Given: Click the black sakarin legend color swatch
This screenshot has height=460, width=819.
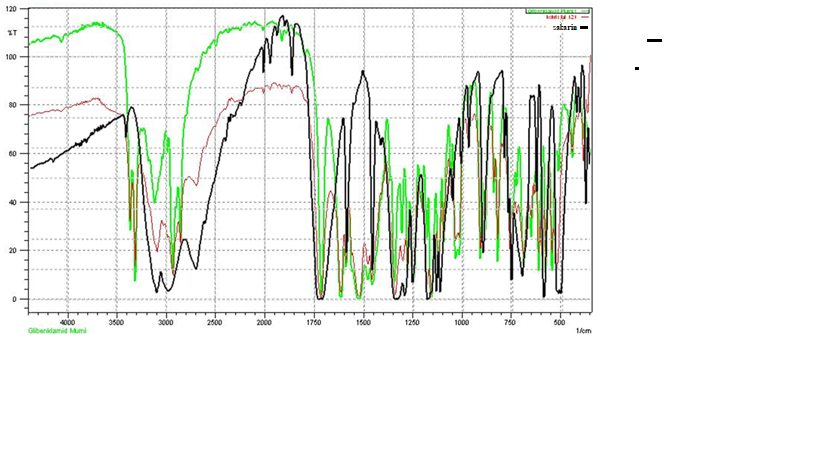Looking at the screenshot, I should [x=585, y=27].
